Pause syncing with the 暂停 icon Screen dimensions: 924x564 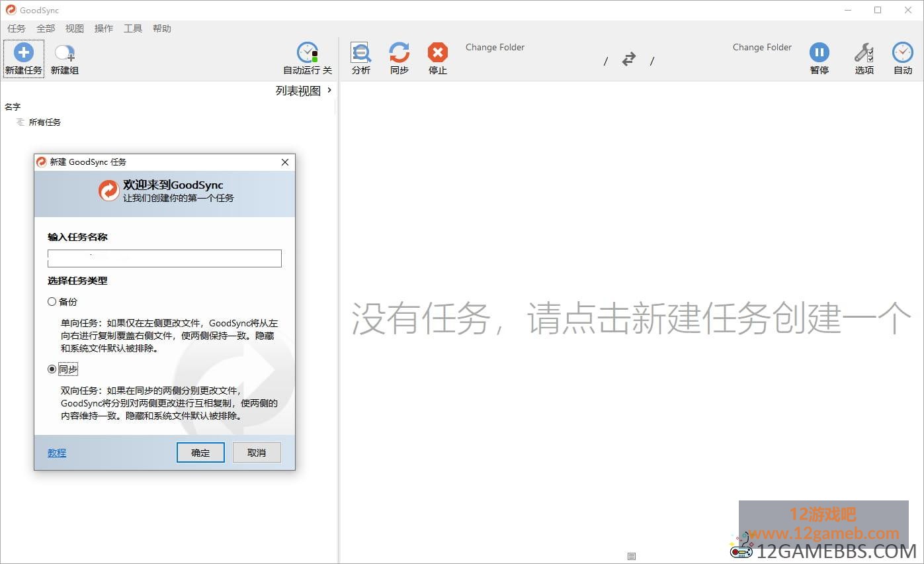(819, 52)
